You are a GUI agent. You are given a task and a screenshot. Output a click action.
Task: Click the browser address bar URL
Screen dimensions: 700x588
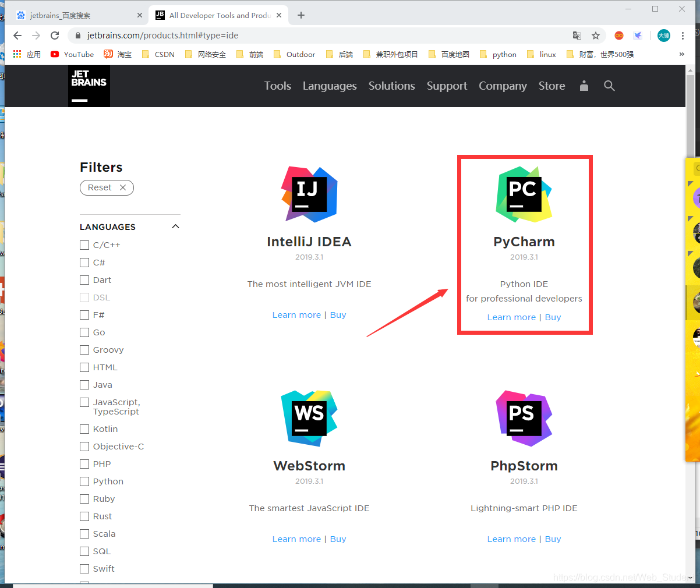point(162,36)
